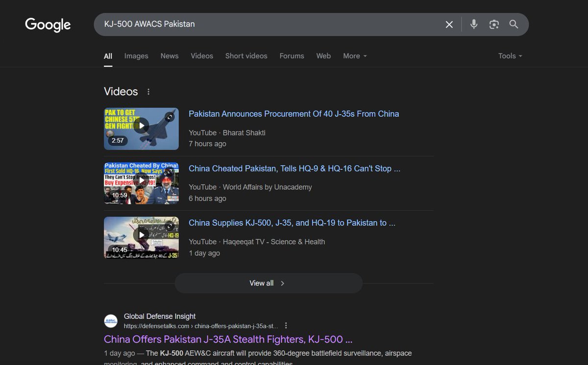This screenshot has height=365, width=588.
Task: Click the YouTube · Bharat Shakti source text
Action: click(x=227, y=133)
